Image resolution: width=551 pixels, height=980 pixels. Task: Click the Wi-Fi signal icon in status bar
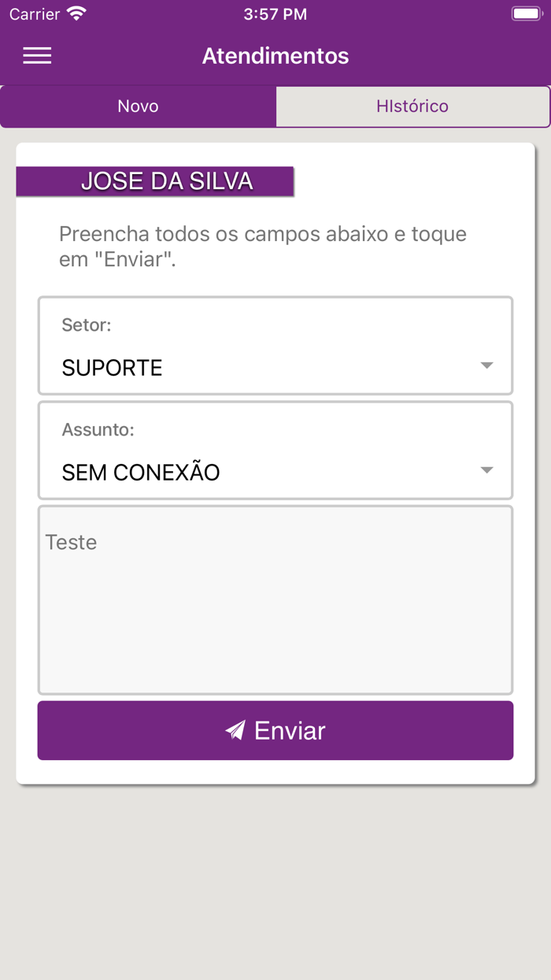[75, 13]
